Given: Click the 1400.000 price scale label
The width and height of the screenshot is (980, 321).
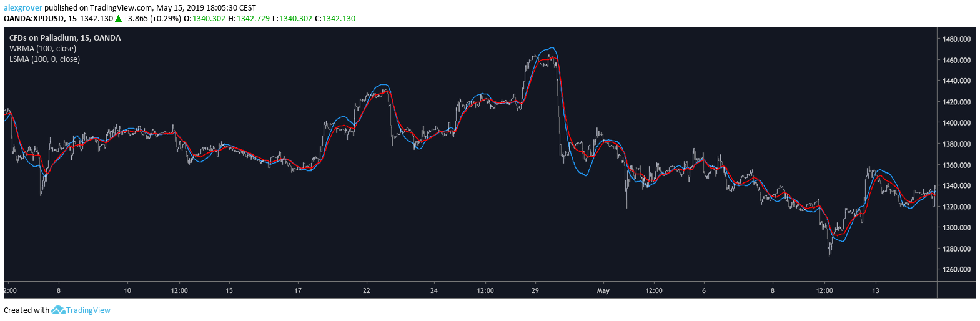Looking at the screenshot, I should pos(956,123).
